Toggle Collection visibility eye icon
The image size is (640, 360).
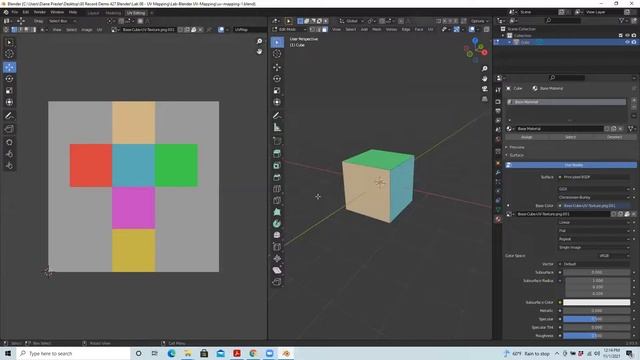click(x=627, y=36)
